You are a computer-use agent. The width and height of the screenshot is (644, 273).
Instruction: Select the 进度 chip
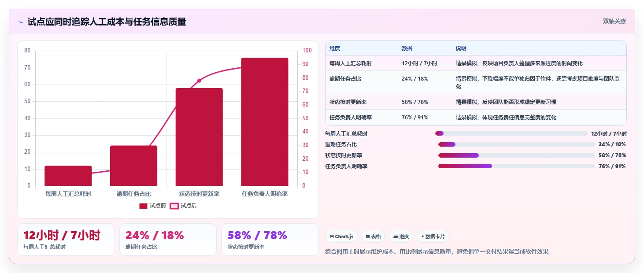tap(401, 236)
